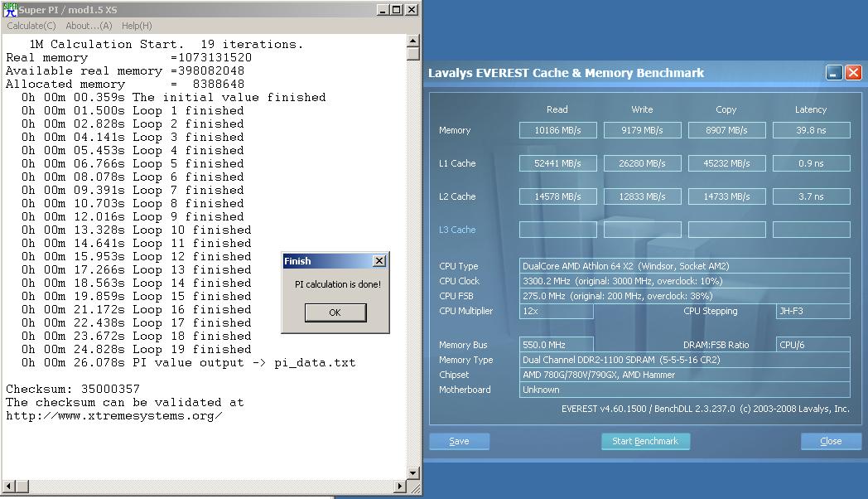Click the Latency column header in EVEREST
This screenshot has height=499, width=868.
coord(811,109)
